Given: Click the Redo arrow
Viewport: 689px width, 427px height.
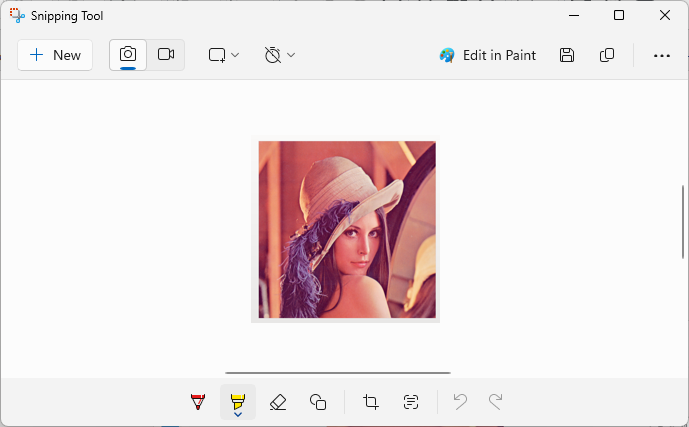Looking at the screenshot, I should pos(496,402).
